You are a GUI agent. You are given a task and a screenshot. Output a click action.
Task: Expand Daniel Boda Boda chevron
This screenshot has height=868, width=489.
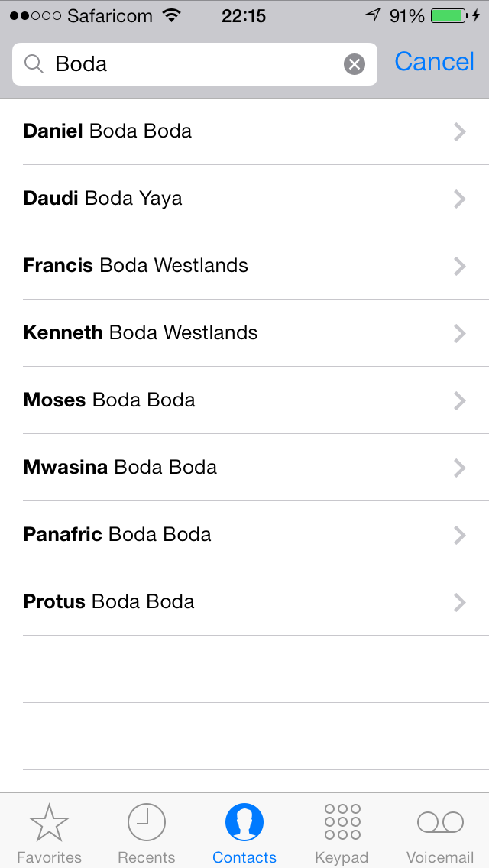[459, 131]
